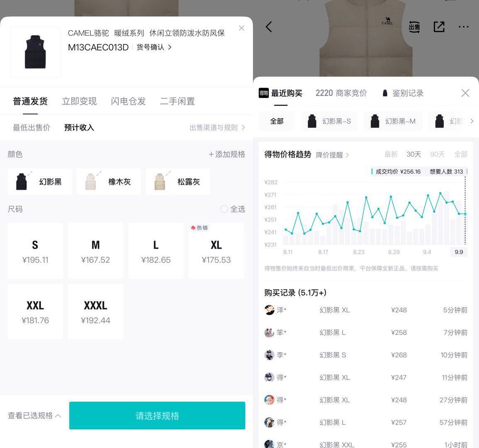Screen dimensions: 479x448
Task: Select size XXXL at ¥192.44
Action: click(x=96, y=312)
